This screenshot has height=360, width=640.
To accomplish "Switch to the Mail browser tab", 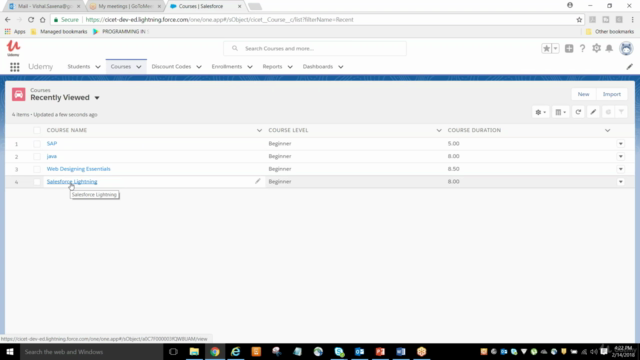I will pos(44,6).
